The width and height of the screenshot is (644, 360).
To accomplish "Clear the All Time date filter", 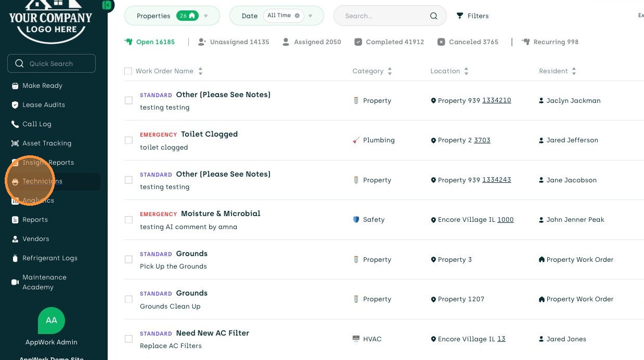I will point(297,16).
